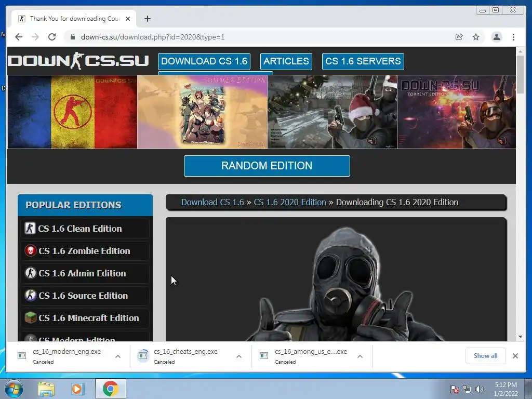
Task: View site information lock icon
Action: pos(72,37)
